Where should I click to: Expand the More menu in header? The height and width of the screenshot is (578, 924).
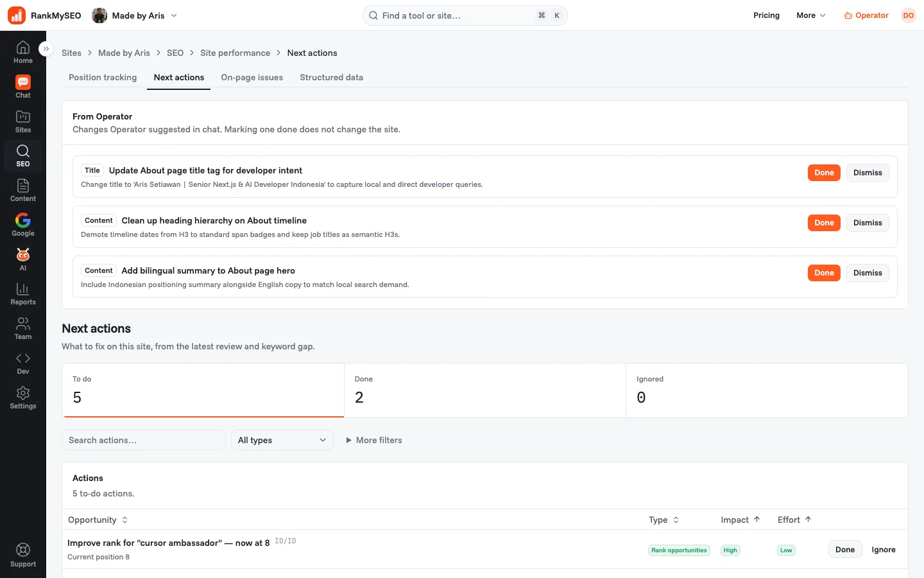click(811, 15)
